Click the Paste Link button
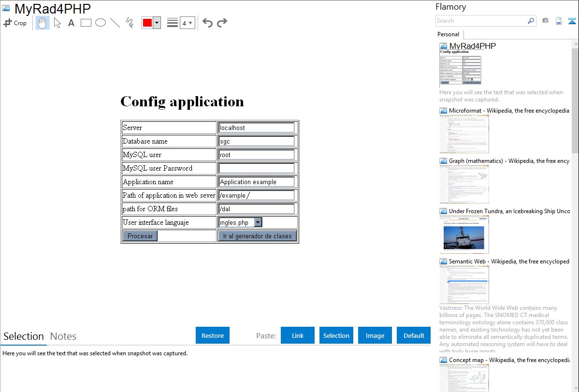 point(298,335)
